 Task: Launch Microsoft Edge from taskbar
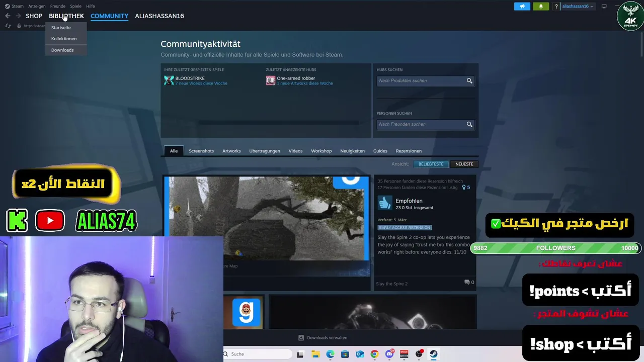click(330, 354)
